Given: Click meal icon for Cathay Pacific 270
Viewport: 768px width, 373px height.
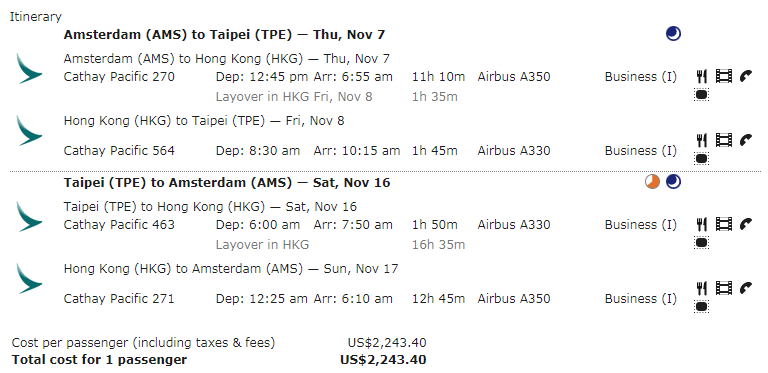Looking at the screenshot, I should click(702, 76).
